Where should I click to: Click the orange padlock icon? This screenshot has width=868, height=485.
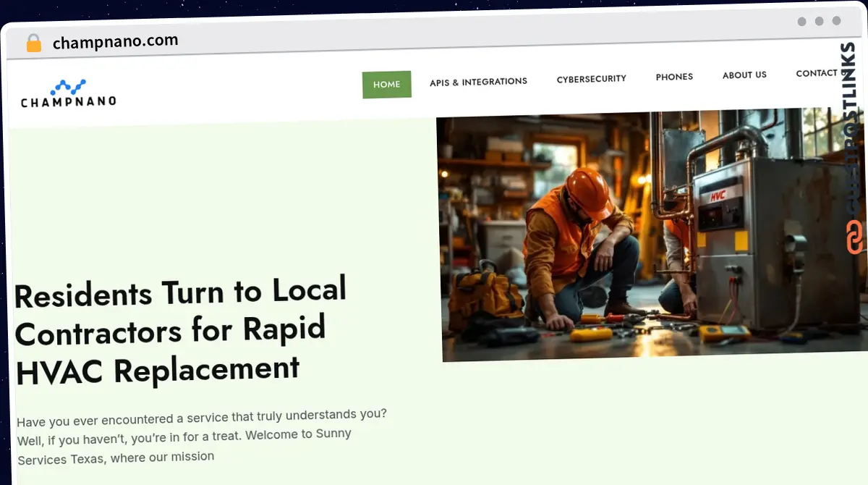point(33,43)
